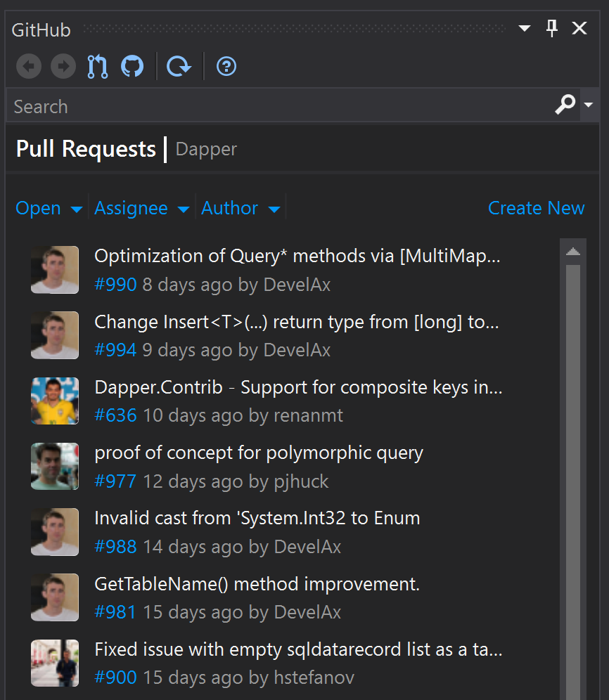Click DevelAx avatar on PR #994
The image size is (609, 700).
tap(55, 335)
